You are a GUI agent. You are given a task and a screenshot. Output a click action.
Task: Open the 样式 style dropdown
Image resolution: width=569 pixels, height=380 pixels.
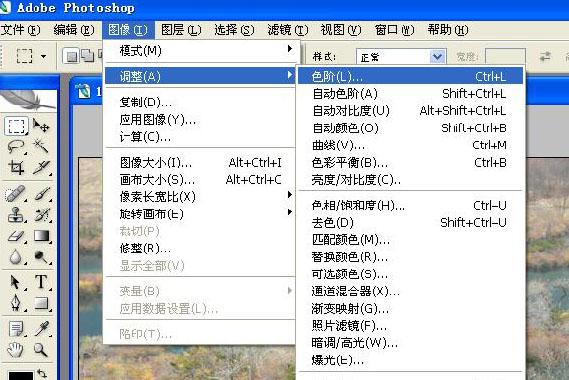point(437,57)
